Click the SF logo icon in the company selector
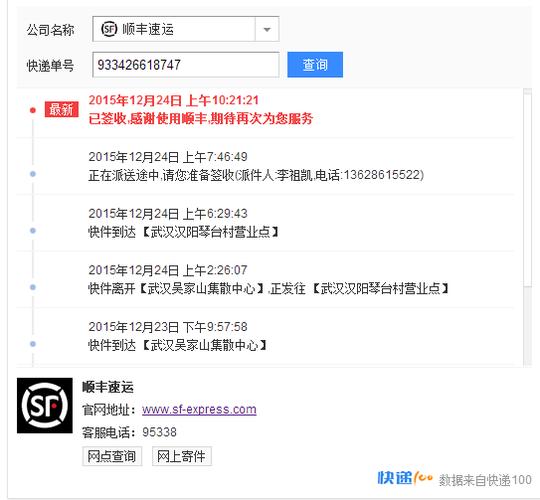This screenshot has width=540, height=500. click(x=109, y=29)
